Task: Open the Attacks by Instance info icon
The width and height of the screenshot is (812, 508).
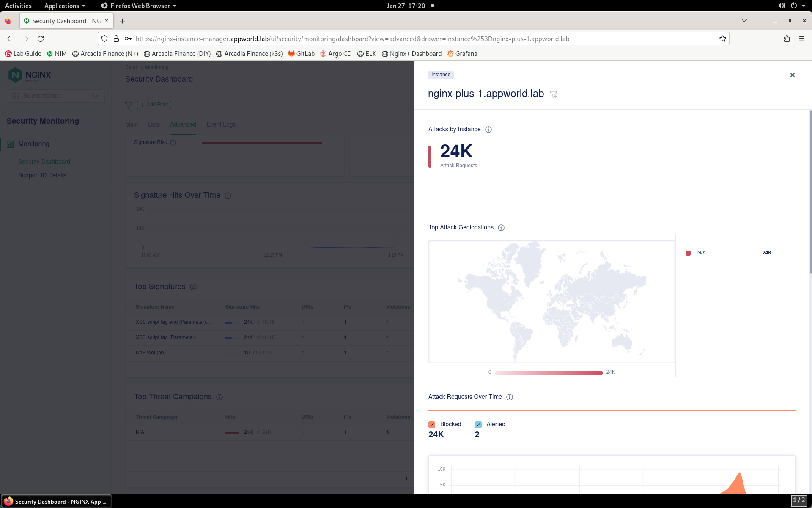Action: (x=488, y=130)
